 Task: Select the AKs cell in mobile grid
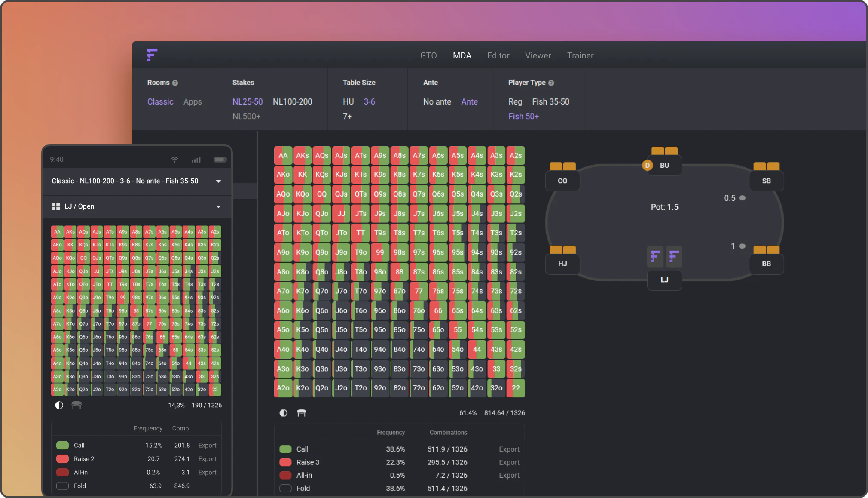pyautogui.click(x=70, y=232)
